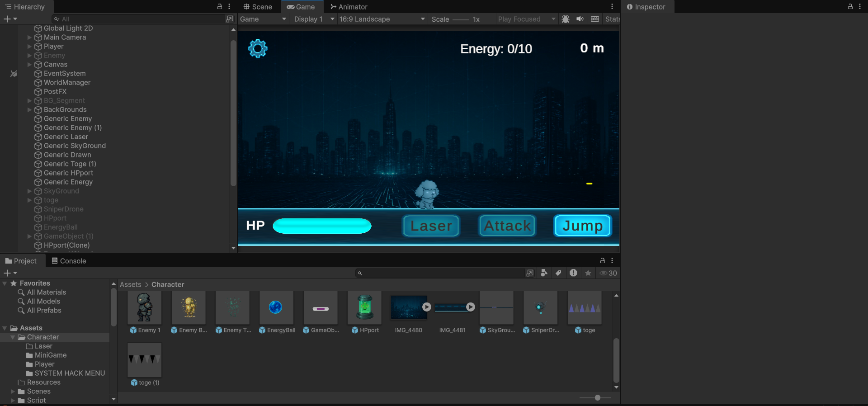Switch to the Scene tab

click(258, 7)
